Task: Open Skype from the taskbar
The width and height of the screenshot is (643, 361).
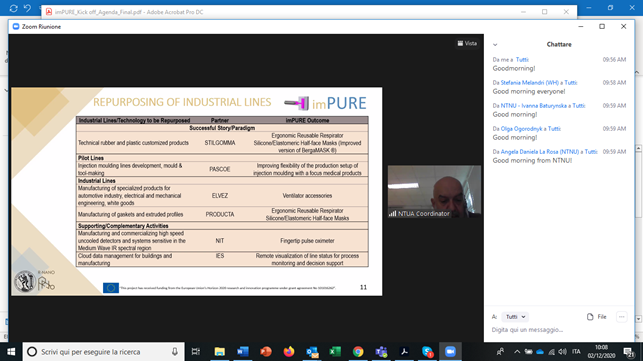Action: pos(427,352)
